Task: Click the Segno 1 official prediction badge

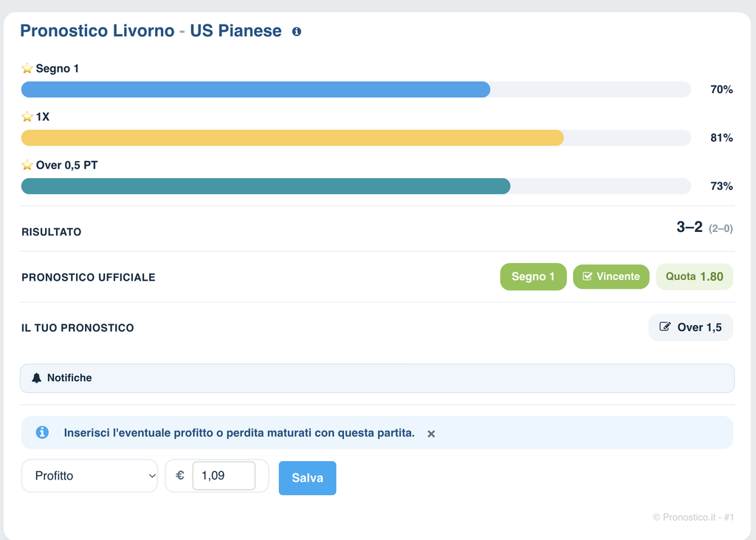Action: pos(533,276)
